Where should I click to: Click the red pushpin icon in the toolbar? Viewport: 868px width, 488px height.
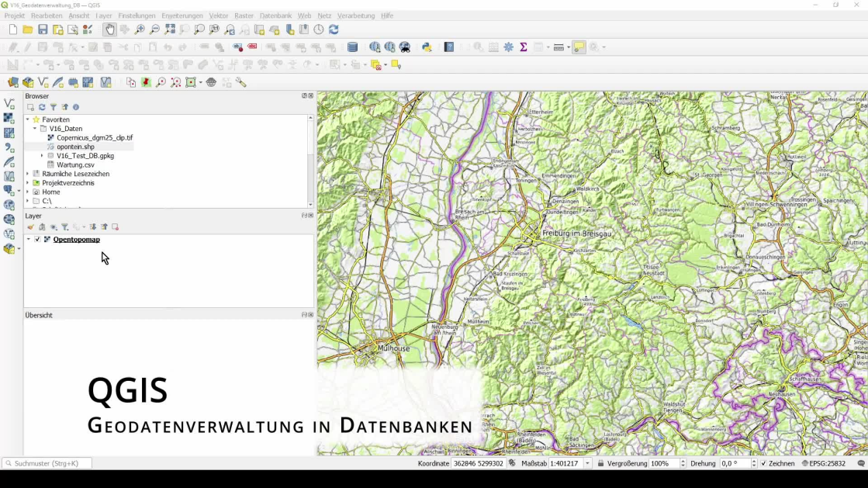point(146,82)
